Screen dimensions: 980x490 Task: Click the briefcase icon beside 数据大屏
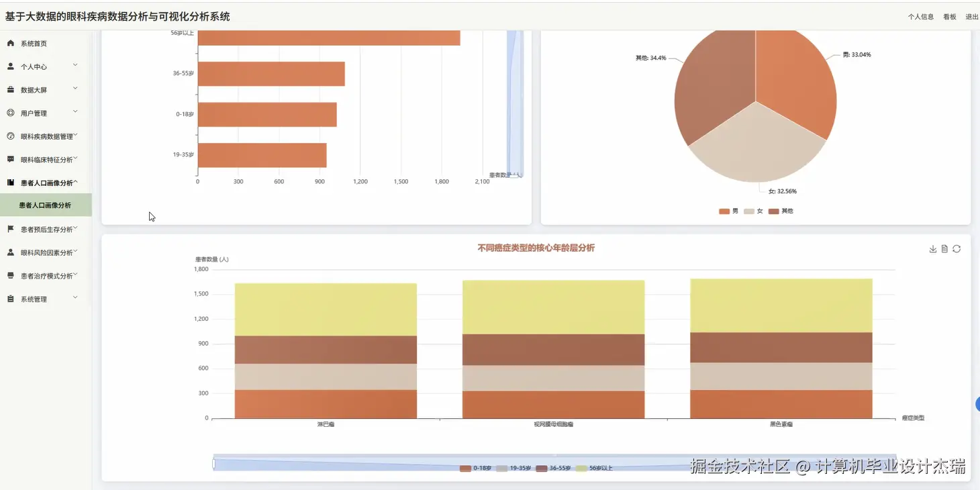coord(11,90)
